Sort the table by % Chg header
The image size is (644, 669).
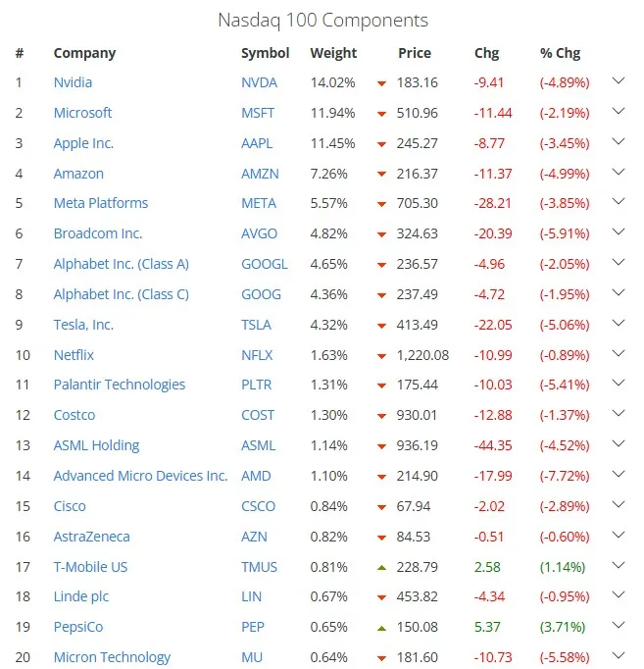point(560,53)
